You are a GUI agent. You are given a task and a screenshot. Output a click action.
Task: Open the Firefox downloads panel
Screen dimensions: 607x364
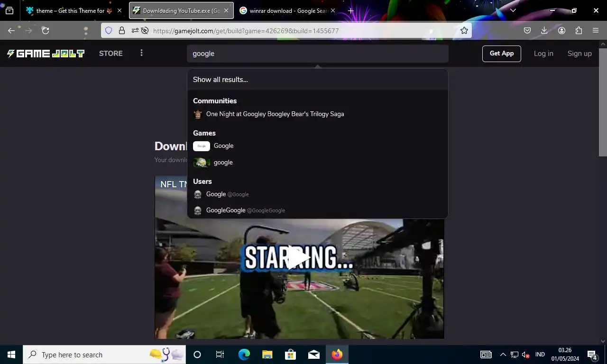[x=544, y=30]
